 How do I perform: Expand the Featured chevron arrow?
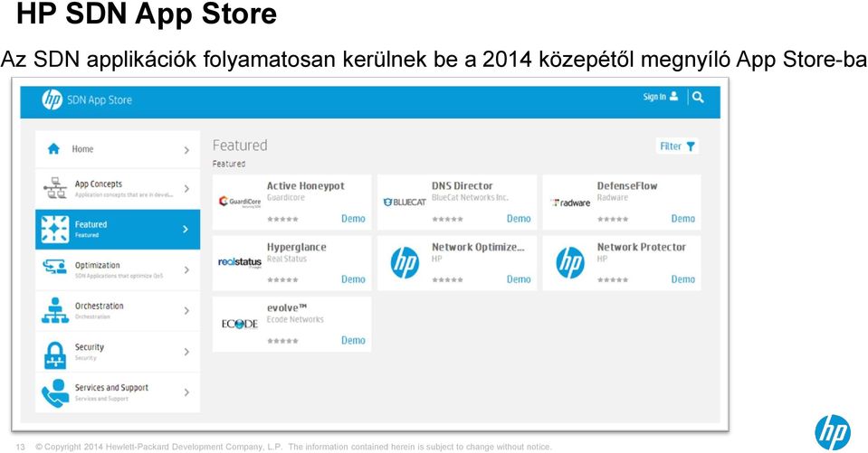(186, 229)
